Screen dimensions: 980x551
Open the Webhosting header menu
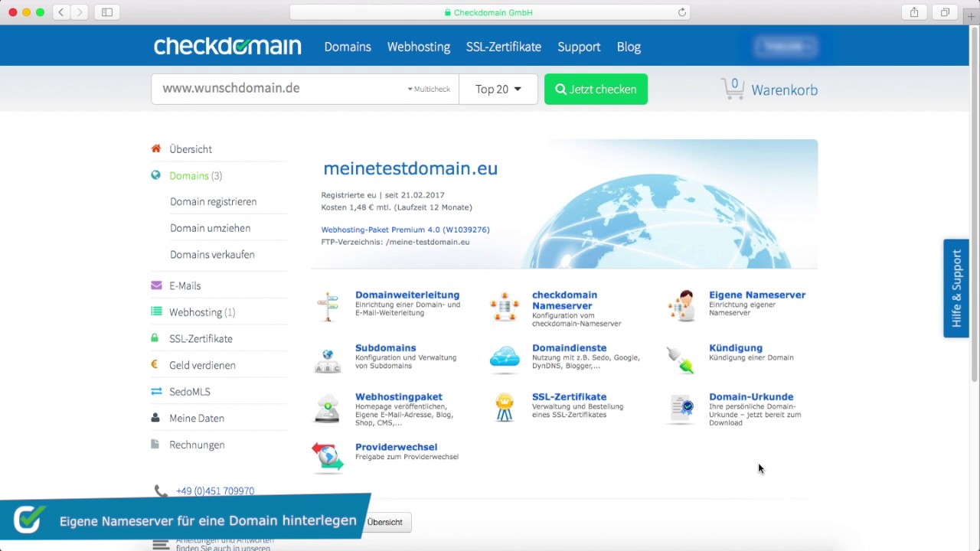(x=419, y=47)
